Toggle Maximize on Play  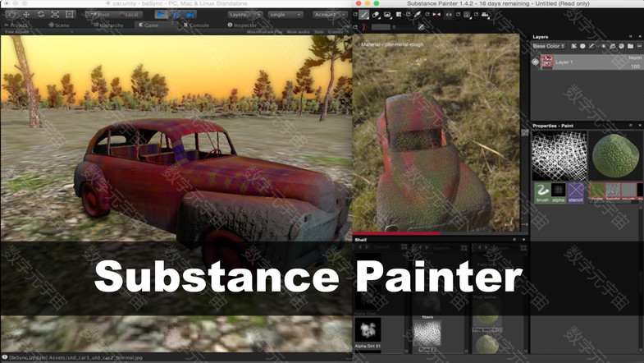(x=264, y=32)
